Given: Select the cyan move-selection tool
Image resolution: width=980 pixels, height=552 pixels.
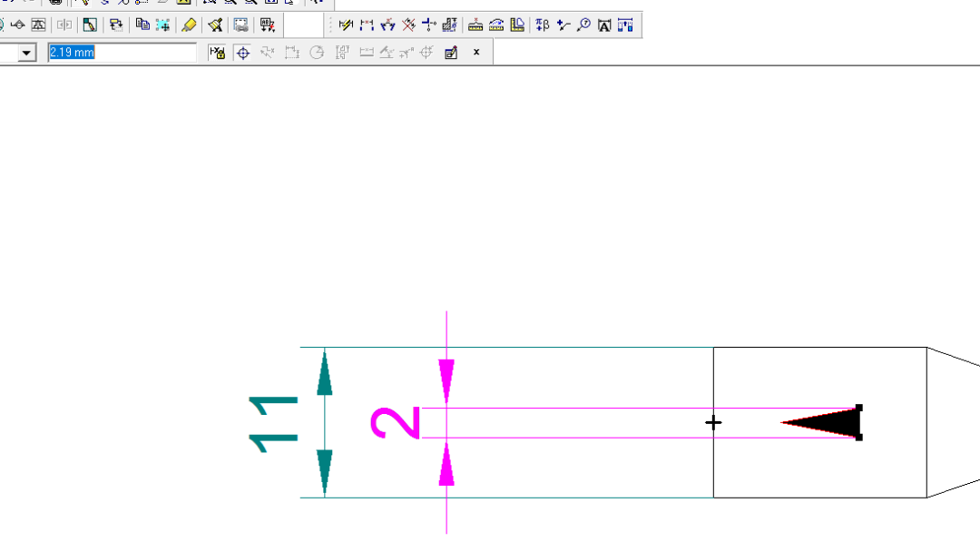Looking at the screenshot, I should pyautogui.click(x=162, y=25).
